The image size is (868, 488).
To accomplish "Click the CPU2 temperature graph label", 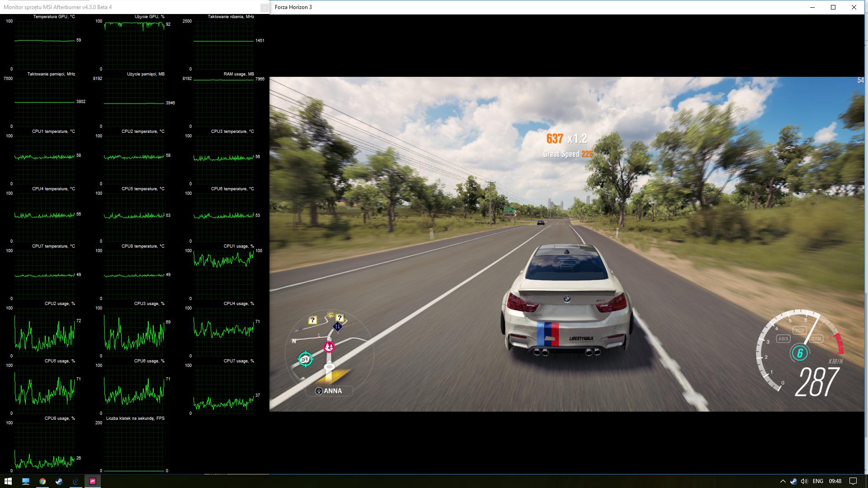I will tap(143, 131).
